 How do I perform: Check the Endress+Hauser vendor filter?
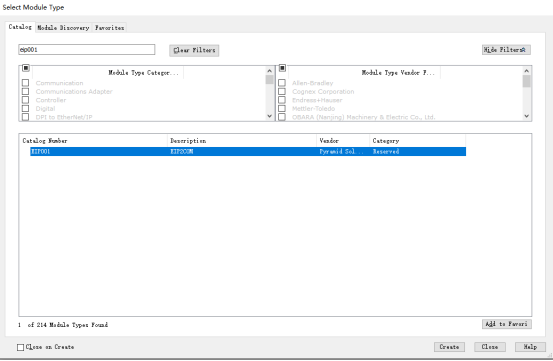pos(282,100)
